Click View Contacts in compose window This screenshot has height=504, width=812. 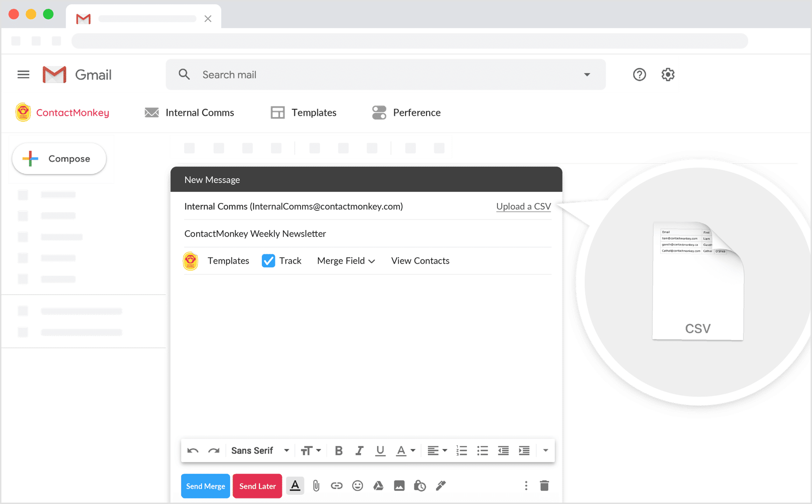[x=420, y=261]
